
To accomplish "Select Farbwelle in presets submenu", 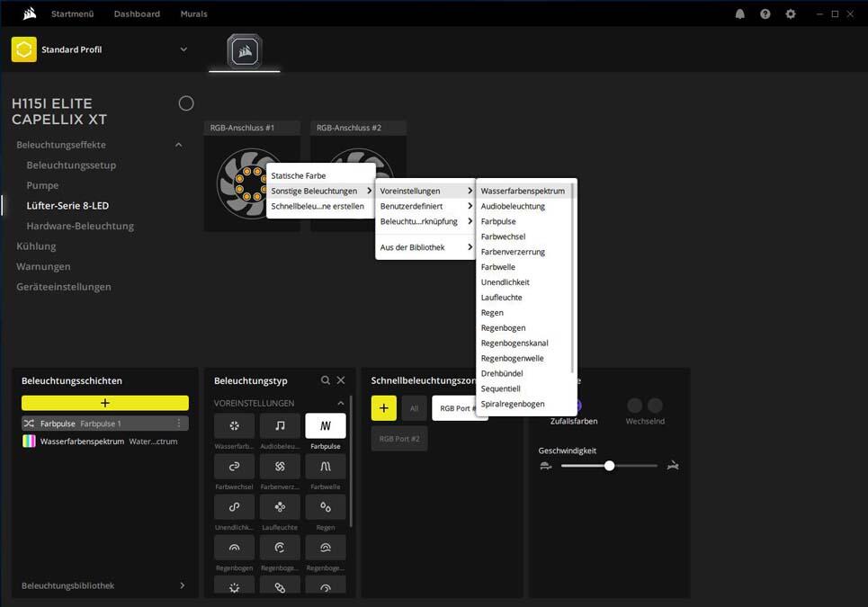I will tap(524, 267).
